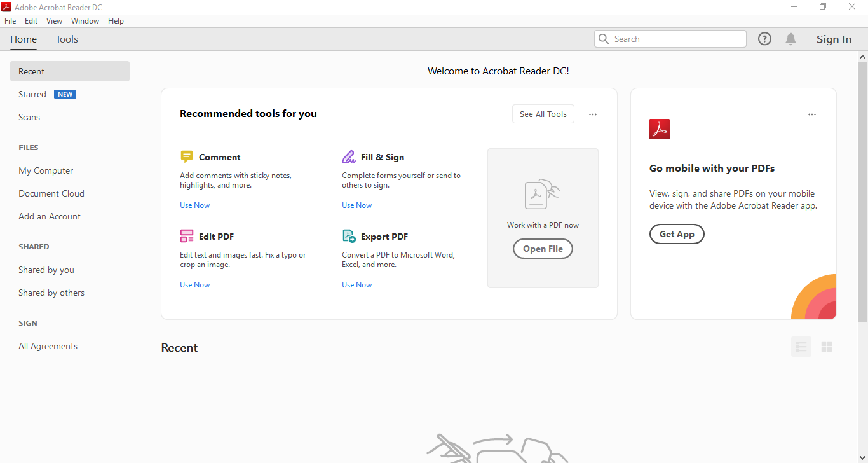The height and width of the screenshot is (463, 868).
Task: Select Recent in the sidebar
Action: [70, 71]
